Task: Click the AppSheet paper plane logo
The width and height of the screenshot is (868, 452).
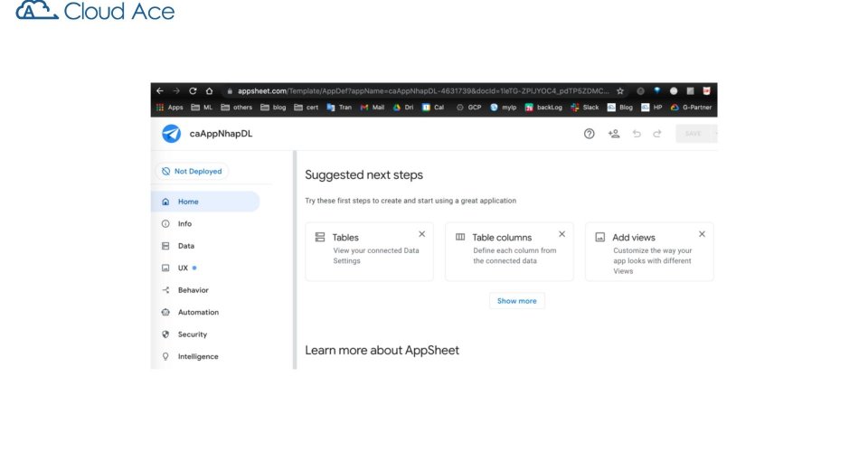Action: 171,133
